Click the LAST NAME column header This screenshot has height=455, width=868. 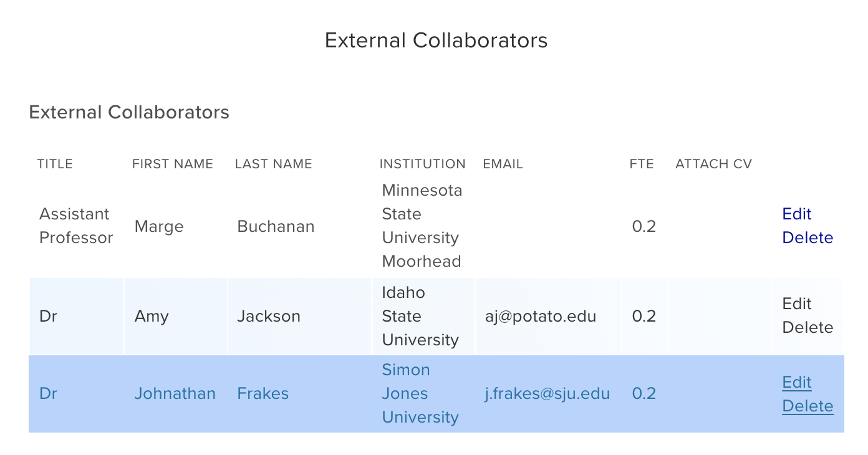tap(273, 164)
